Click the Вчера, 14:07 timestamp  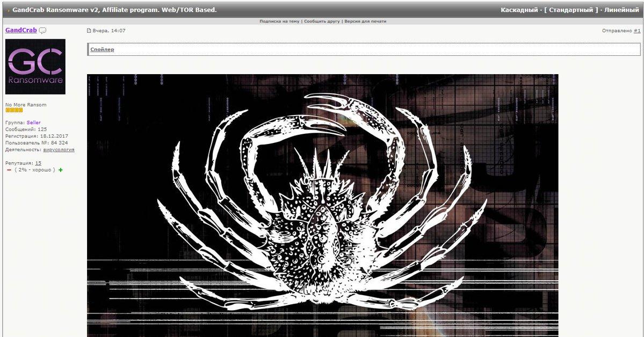click(x=109, y=31)
